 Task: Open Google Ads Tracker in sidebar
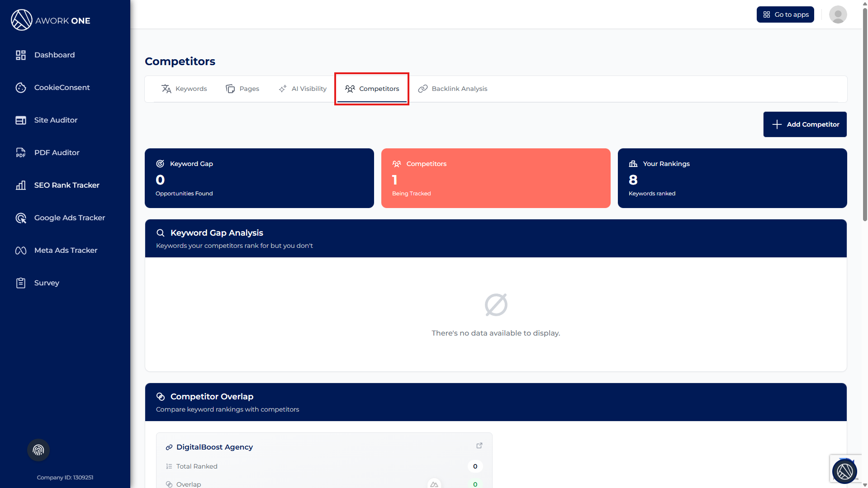tap(69, 218)
